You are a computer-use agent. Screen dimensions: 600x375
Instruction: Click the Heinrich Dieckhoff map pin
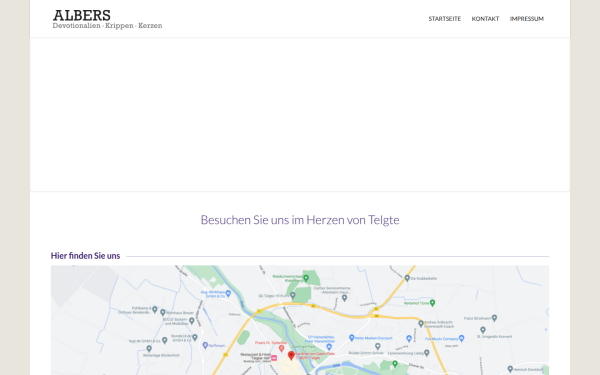pyautogui.click(x=510, y=369)
